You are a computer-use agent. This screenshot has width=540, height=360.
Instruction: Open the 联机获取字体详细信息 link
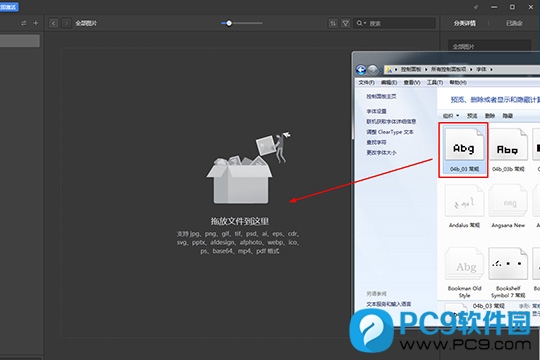391,122
